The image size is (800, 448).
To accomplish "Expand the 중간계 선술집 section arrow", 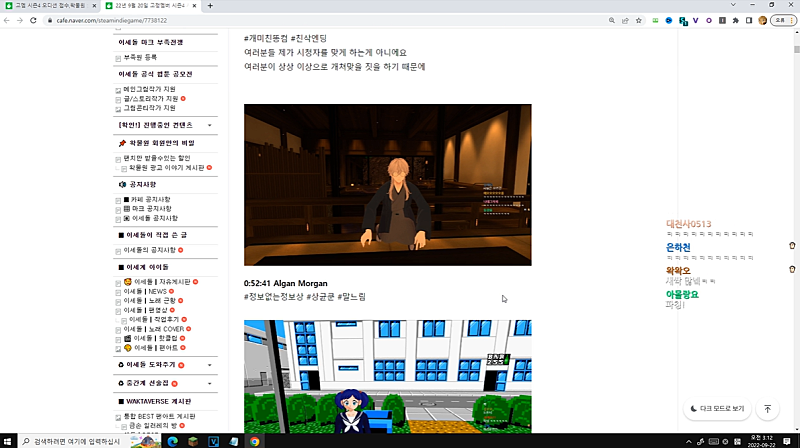I will click(x=210, y=383).
